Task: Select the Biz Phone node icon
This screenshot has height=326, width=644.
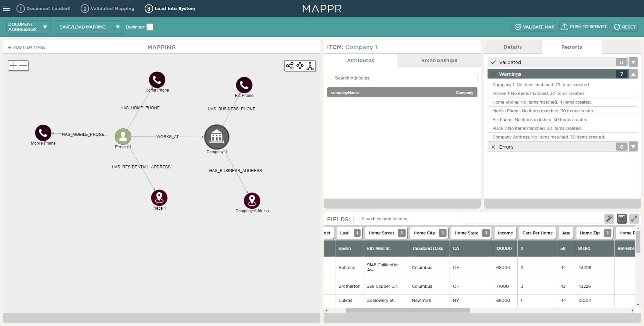Action: pos(244,85)
